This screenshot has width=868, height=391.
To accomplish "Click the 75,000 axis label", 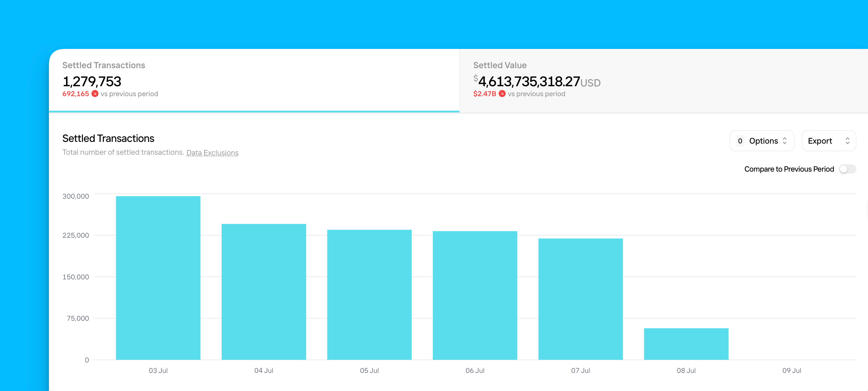I will pyautogui.click(x=78, y=318).
